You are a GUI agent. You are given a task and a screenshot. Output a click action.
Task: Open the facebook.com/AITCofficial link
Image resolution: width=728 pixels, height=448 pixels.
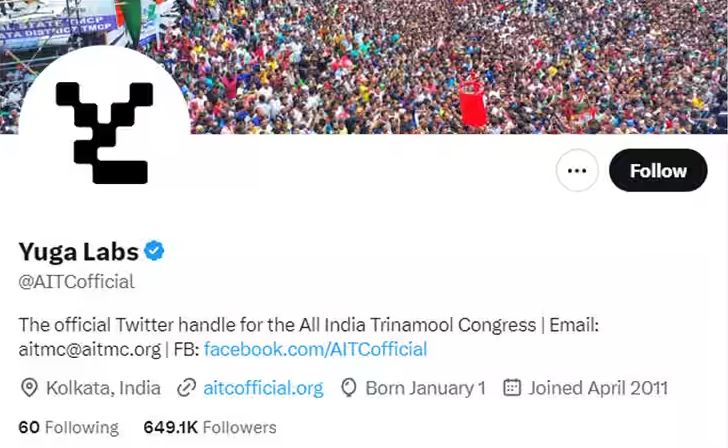(x=315, y=349)
